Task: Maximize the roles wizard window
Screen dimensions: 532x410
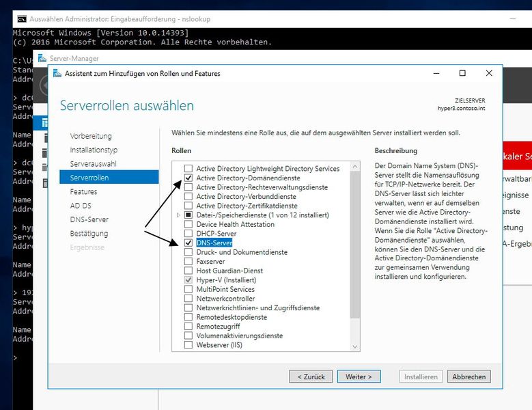Action: pyautogui.click(x=462, y=73)
